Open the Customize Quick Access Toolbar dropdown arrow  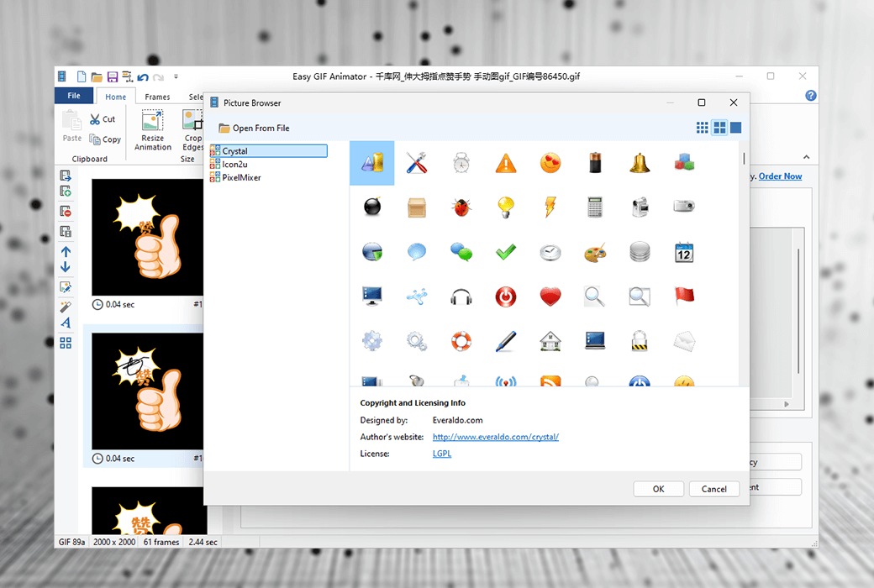tap(176, 76)
